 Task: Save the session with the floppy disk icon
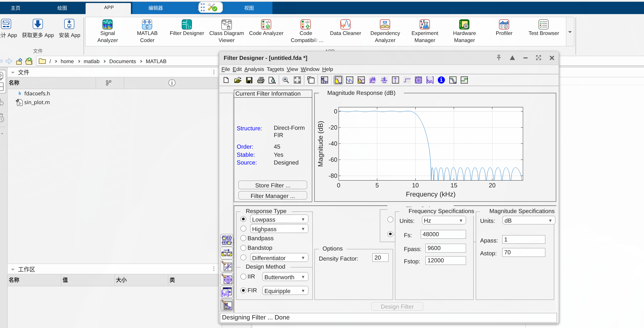[x=249, y=80]
